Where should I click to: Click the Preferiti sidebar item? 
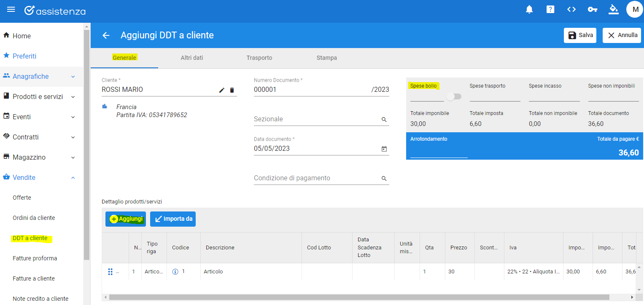42,56
